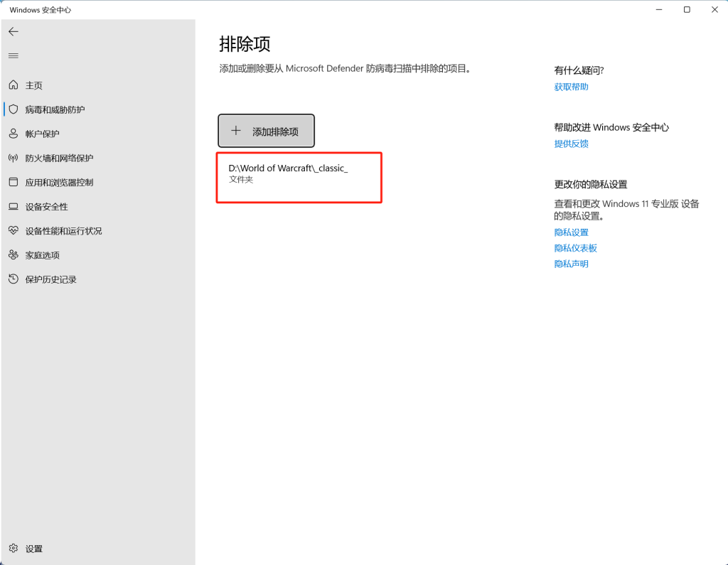Open the 隐私声明 link

pos(571,264)
